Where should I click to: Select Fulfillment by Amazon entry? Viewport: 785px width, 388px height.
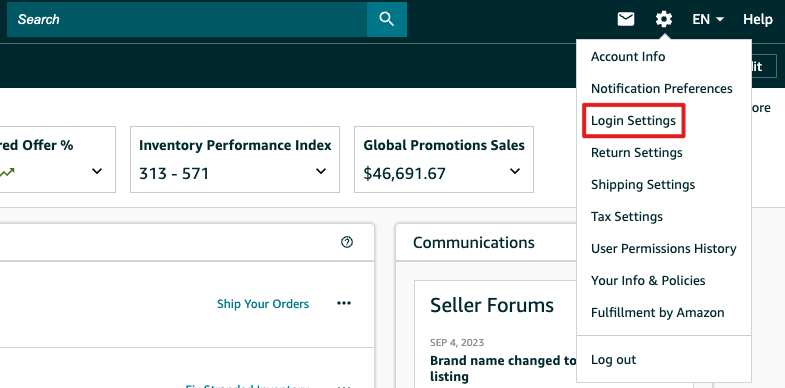coord(657,313)
